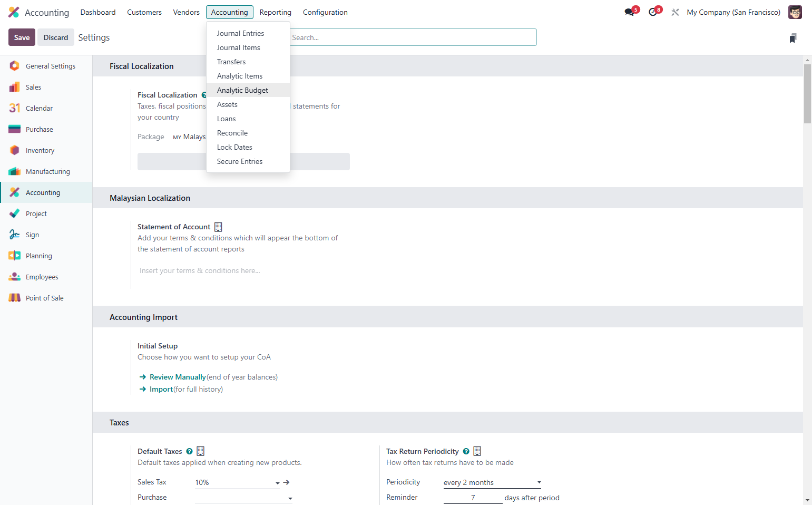Open the Configuration top menu
Viewport: 812px width, 505px height.
[325, 12]
